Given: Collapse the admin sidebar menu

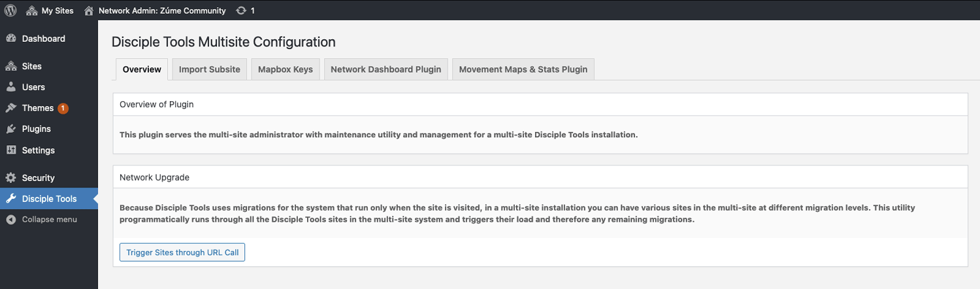Looking at the screenshot, I should (x=49, y=220).
